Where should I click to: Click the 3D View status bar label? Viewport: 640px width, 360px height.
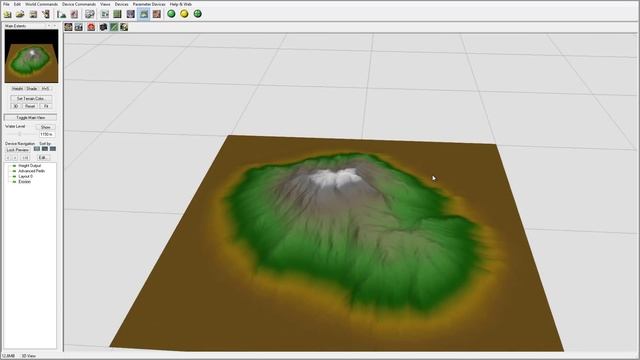tap(29, 356)
